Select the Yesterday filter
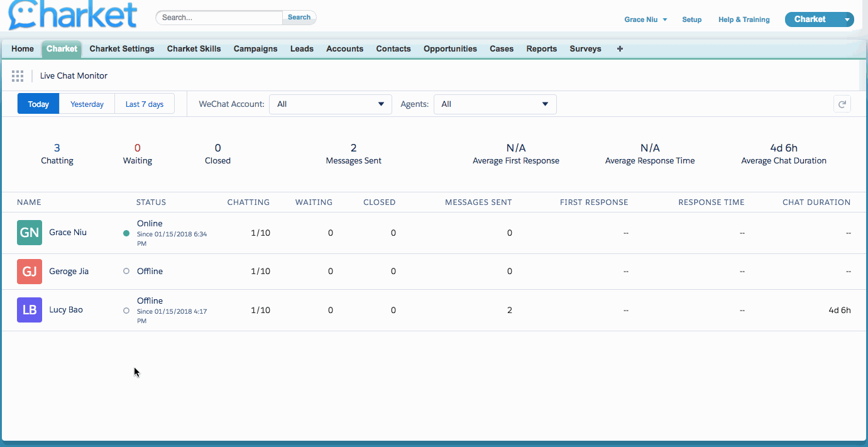868x447 pixels. 87,104
